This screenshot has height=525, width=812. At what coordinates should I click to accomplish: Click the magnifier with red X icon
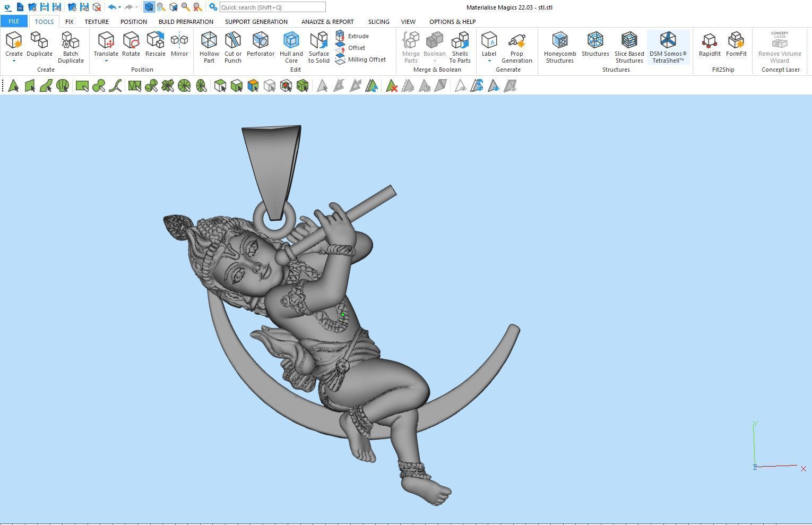197,7
